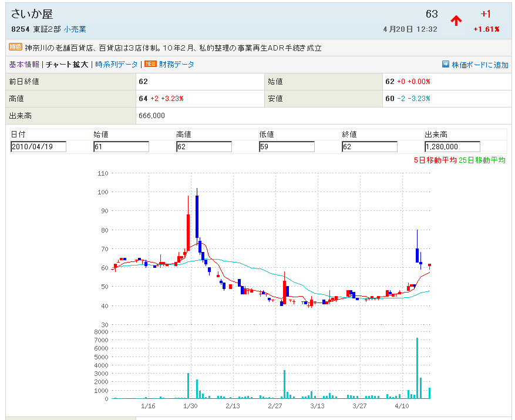Image resolution: width=515 pixels, height=420 pixels.
Task: Click the red up-arrow price indicator
Action: [456, 21]
